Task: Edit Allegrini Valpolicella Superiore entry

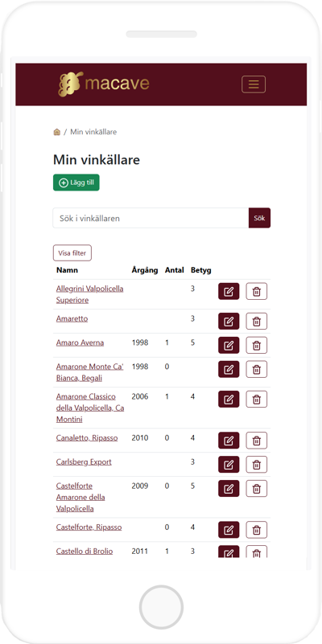Action: [x=229, y=291]
